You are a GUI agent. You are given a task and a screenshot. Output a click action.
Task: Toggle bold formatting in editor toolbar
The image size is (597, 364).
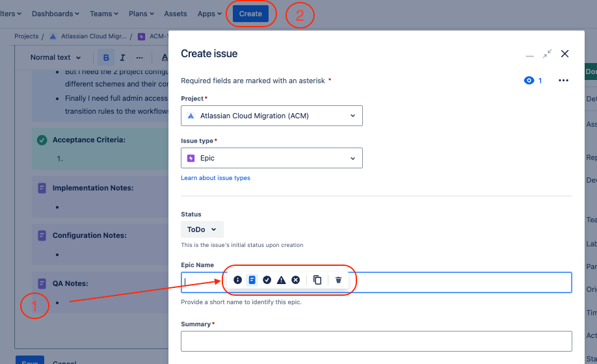pyautogui.click(x=106, y=57)
